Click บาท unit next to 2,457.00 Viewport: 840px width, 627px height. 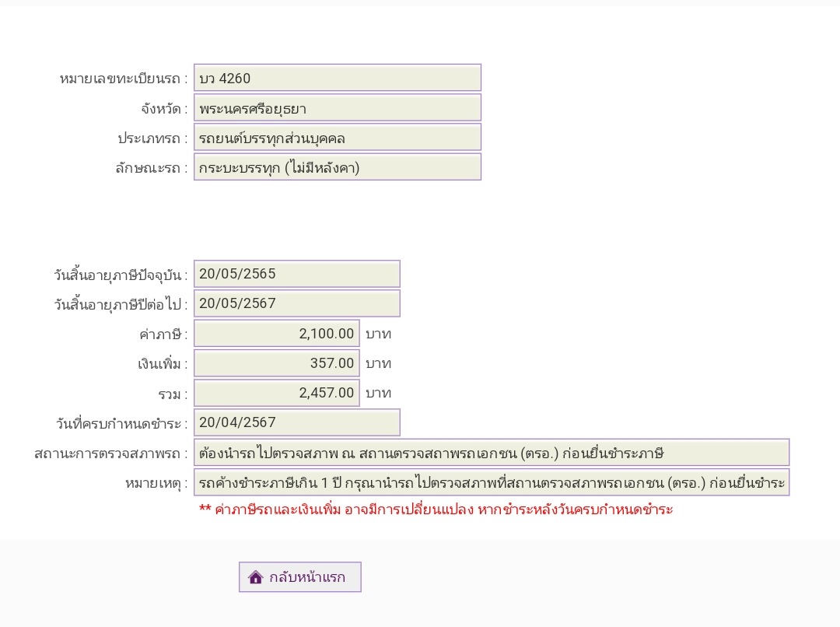(379, 394)
